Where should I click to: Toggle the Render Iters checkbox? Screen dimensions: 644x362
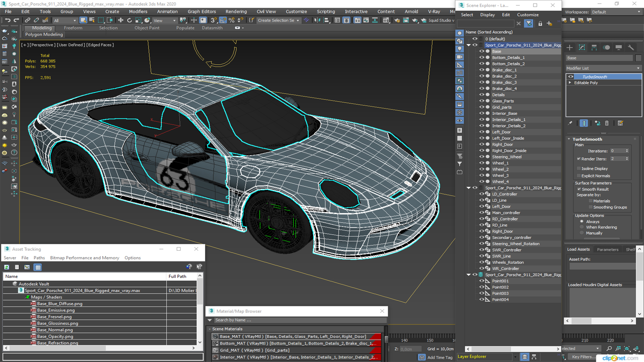(579, 159)
